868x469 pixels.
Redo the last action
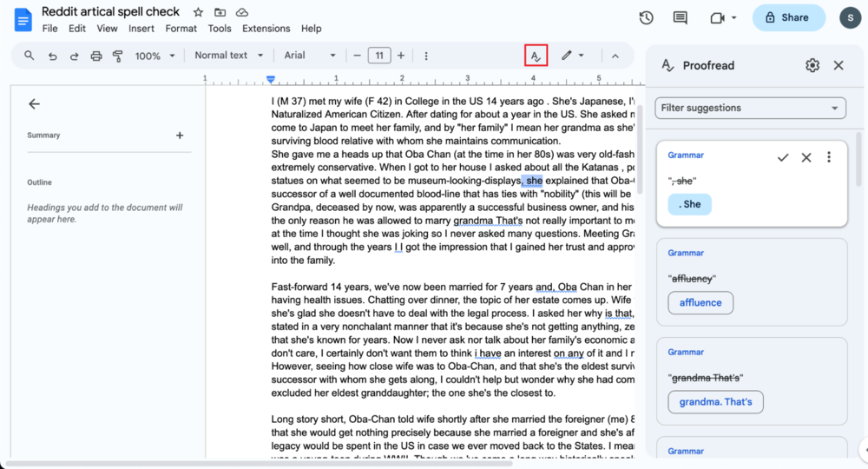tap(74, 56)
